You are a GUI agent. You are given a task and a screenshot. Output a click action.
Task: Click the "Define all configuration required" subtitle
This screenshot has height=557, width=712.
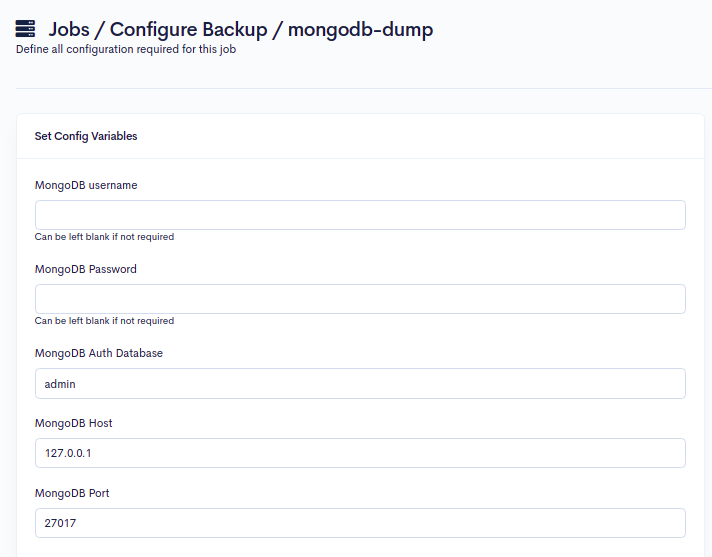(x=126, y=49)
